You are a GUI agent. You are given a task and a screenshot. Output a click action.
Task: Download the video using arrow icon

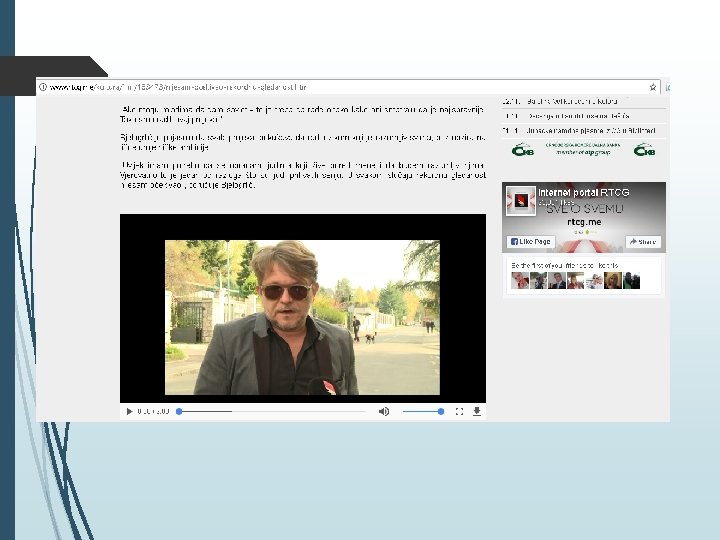(x=477, y=411)
